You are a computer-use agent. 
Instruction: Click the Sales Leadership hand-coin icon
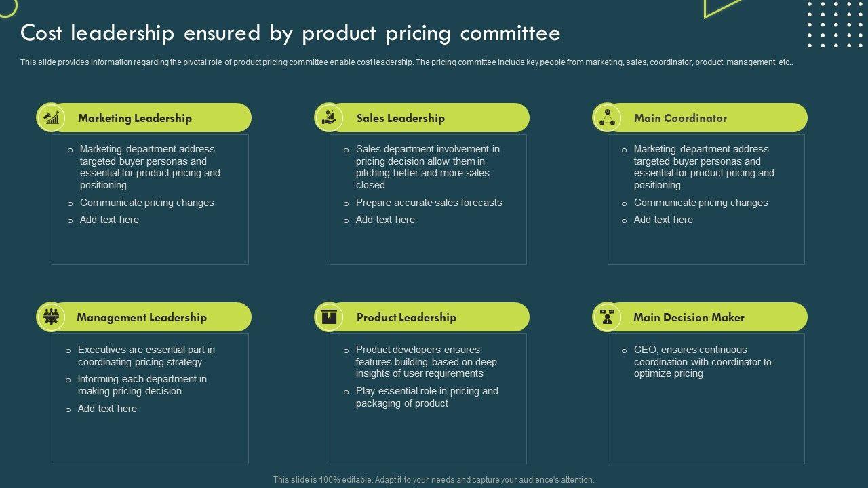click(329, 118)
